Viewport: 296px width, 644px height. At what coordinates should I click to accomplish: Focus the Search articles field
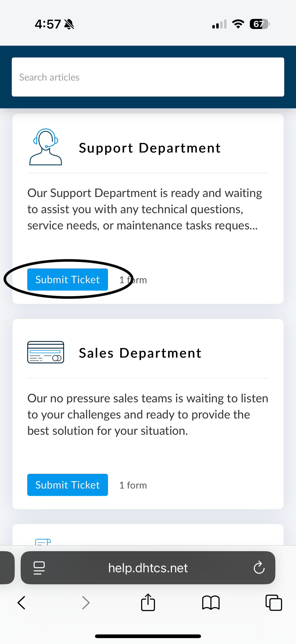(148, 77)
